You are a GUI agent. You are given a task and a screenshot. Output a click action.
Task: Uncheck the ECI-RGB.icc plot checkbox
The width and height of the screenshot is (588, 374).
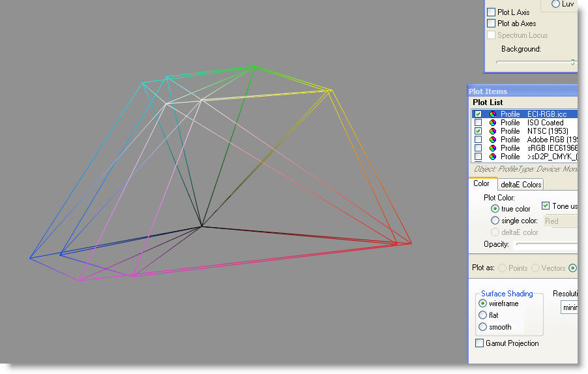coord(478,114)
